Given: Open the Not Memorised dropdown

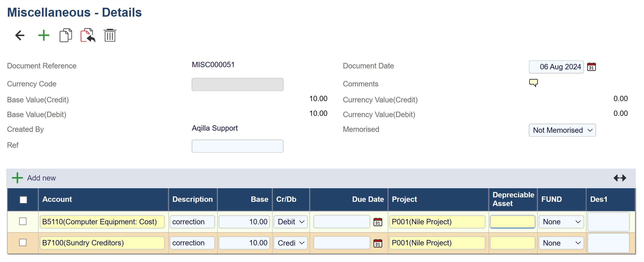Looking at the screenshot, I should pyautogui.click(x=562, y=130).
